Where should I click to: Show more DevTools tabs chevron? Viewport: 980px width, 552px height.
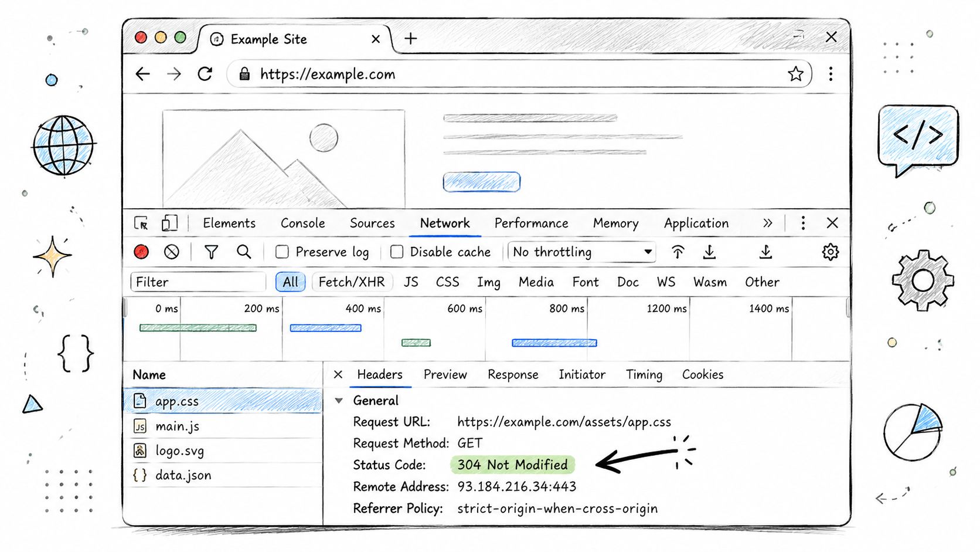[768, 223]
